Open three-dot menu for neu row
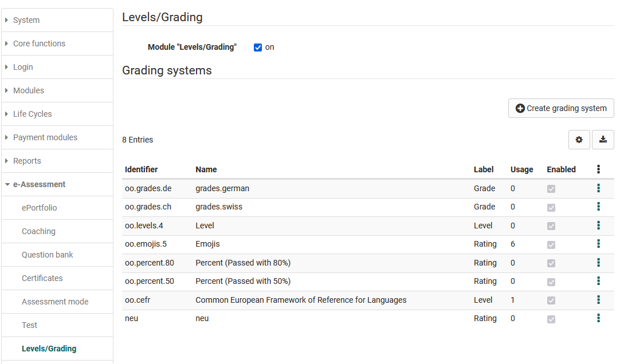The height and width of the screenshot is (364, 620). tap(598, 318)
